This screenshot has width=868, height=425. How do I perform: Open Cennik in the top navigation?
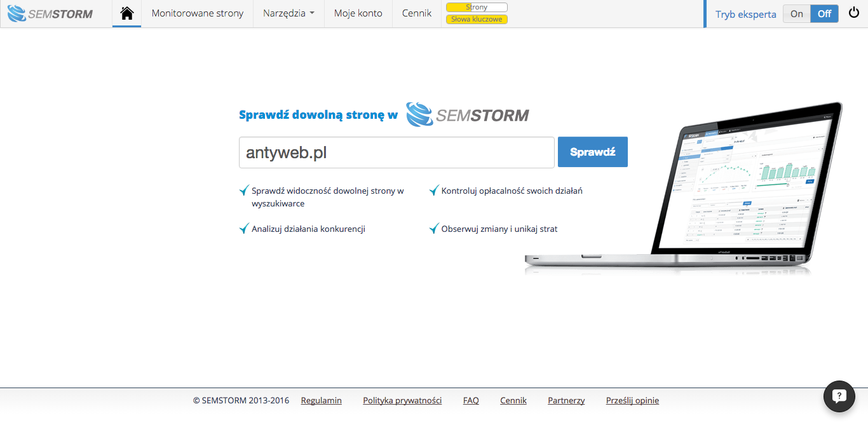click(417, 13)
